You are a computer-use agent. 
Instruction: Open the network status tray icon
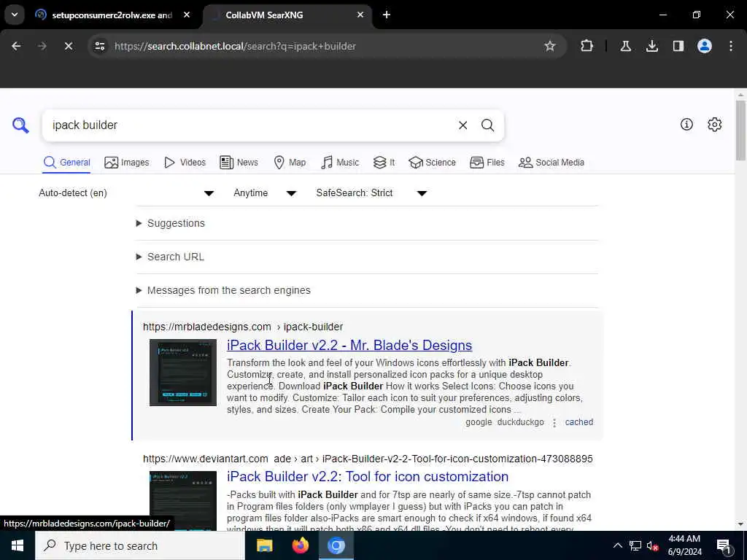[635, 545]
